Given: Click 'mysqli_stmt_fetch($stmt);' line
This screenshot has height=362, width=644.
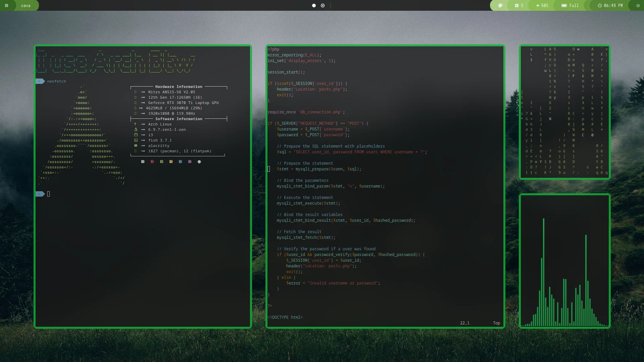Looking at the screenshot, I should pyautogui.click(x=306, y=238).
